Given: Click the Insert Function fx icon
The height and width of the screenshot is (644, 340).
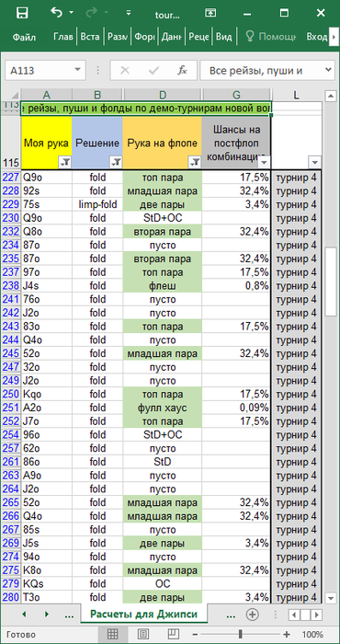Looking at the screenshot, I should [x=182, y=71].
